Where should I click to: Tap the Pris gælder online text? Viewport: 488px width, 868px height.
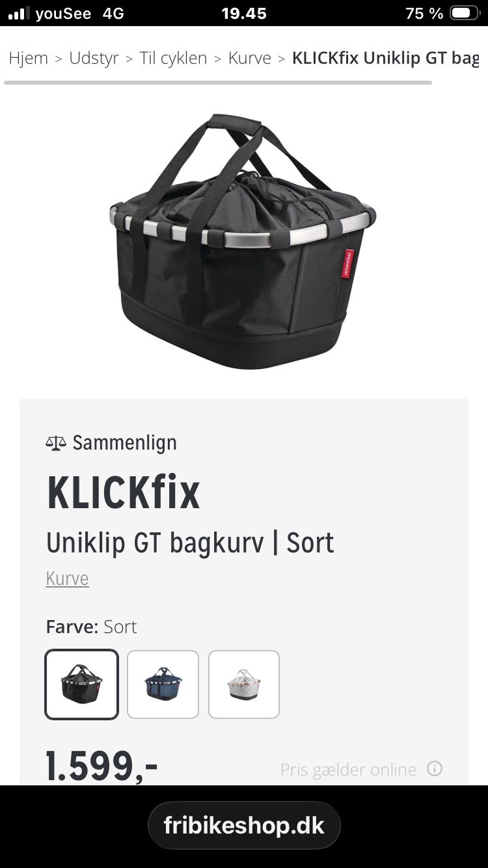[348, 769]
